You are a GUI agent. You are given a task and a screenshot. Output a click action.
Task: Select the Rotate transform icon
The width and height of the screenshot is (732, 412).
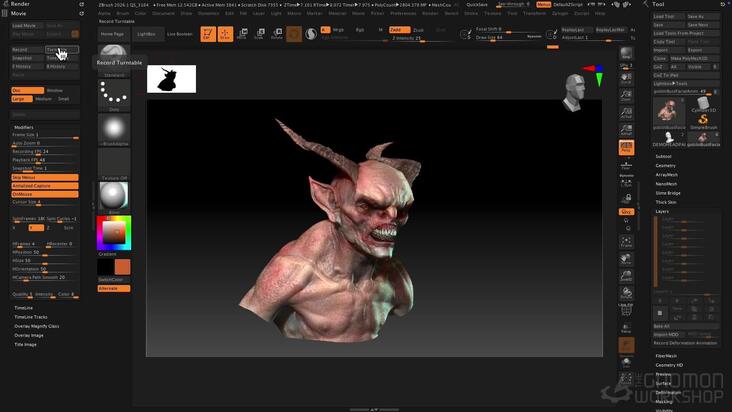coord(277,34)
